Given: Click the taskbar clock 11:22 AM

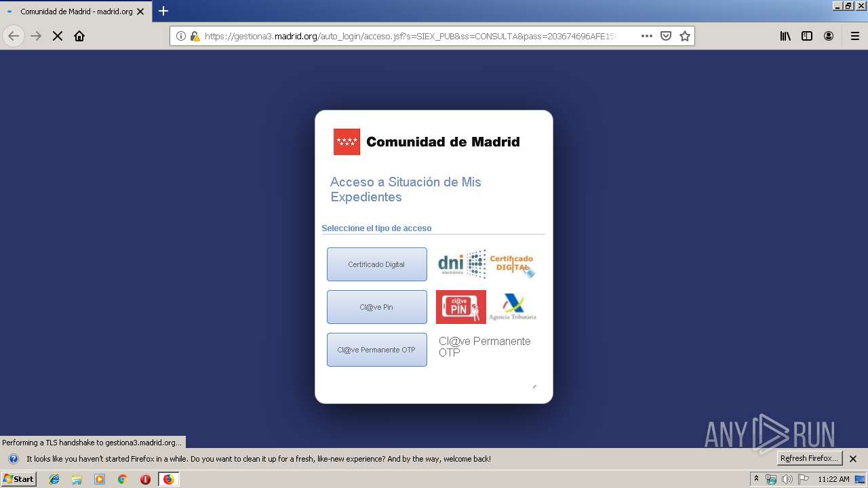Looking at the screenshot, I should [833, 479].
